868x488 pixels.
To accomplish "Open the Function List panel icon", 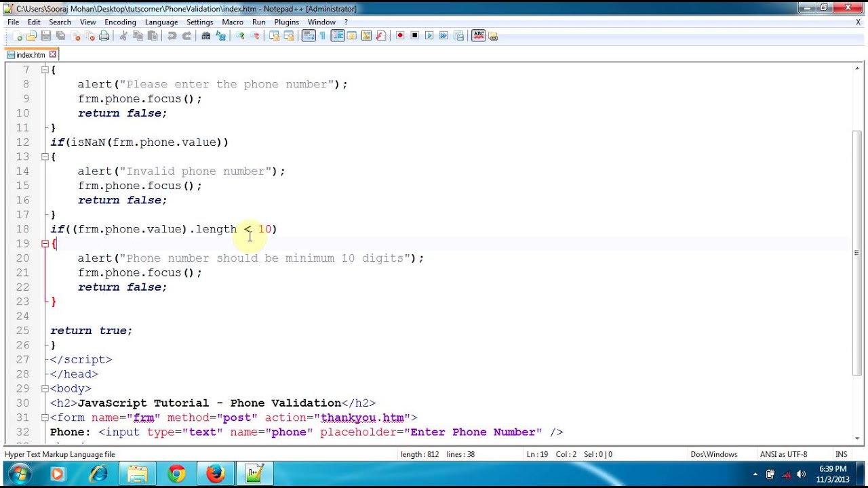I will coord(380,35).
